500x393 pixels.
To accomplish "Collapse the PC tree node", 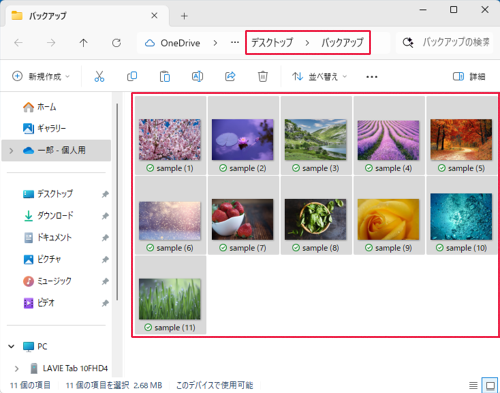I will click(x=11, y=347).
